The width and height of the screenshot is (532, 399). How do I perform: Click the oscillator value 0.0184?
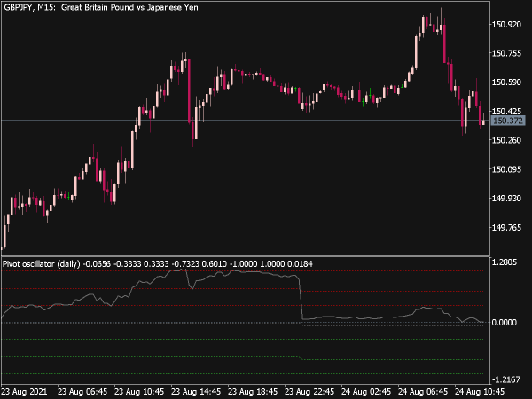[x=300, y=264]
